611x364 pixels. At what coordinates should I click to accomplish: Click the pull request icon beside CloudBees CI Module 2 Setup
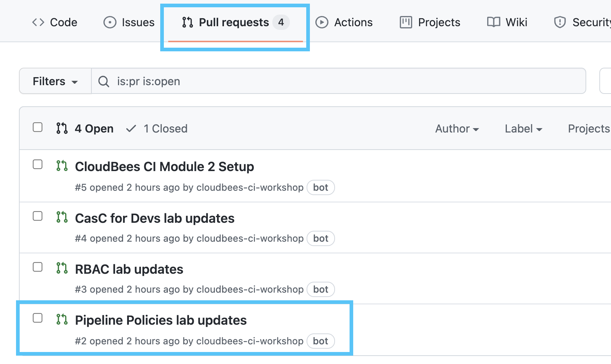click(62, 166)
